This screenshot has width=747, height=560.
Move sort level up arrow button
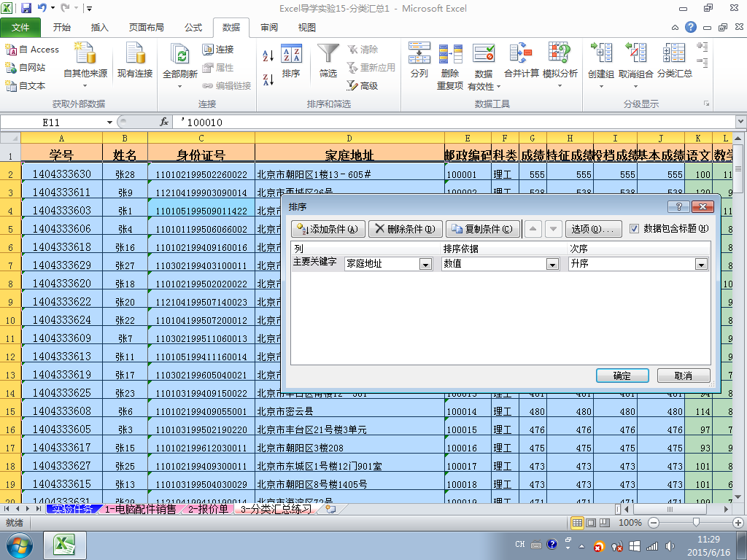[x=533, y=229]
